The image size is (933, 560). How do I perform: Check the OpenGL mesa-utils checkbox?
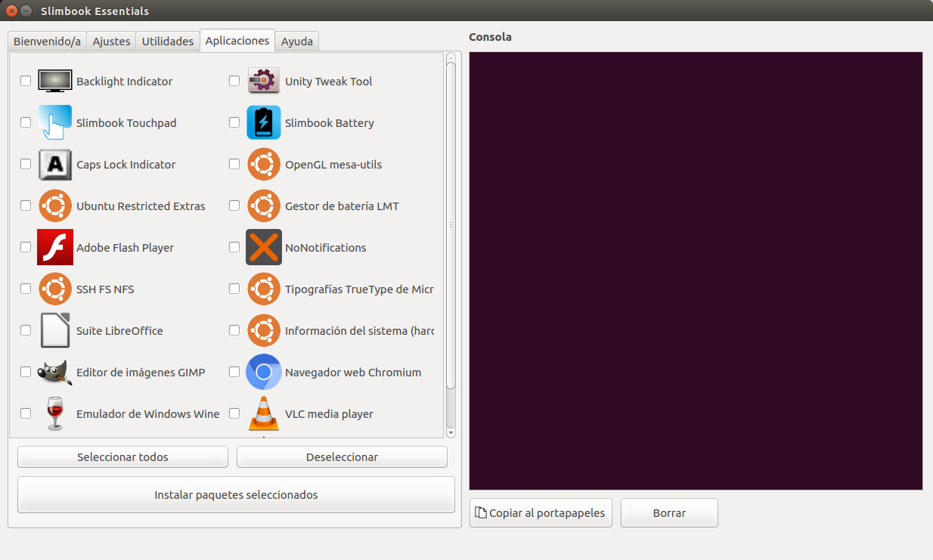pyautogui.click(x=234, y=164)
